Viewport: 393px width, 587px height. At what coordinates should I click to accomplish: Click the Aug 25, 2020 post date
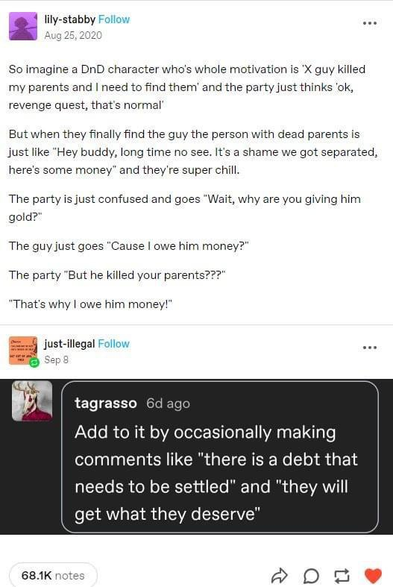click(x=73, y=35)
